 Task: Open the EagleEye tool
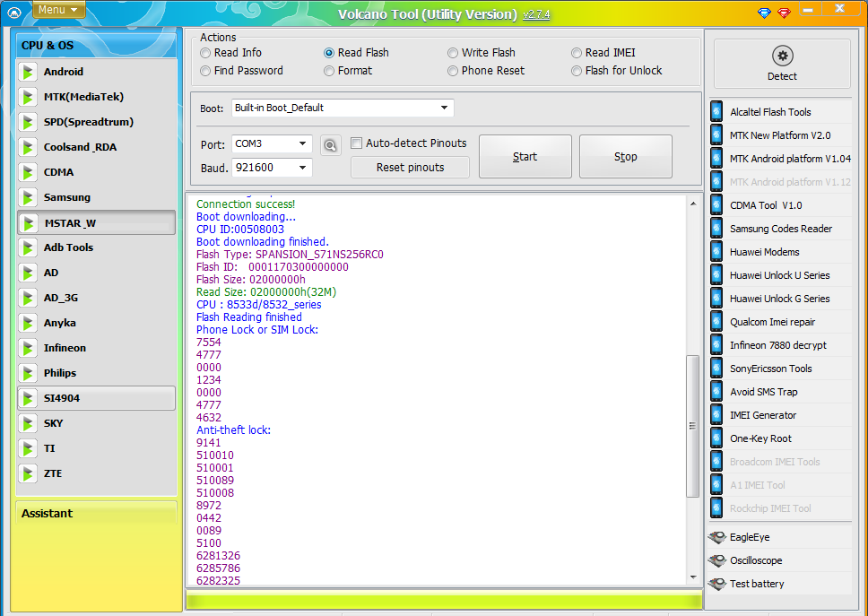[x=779, y=537]
